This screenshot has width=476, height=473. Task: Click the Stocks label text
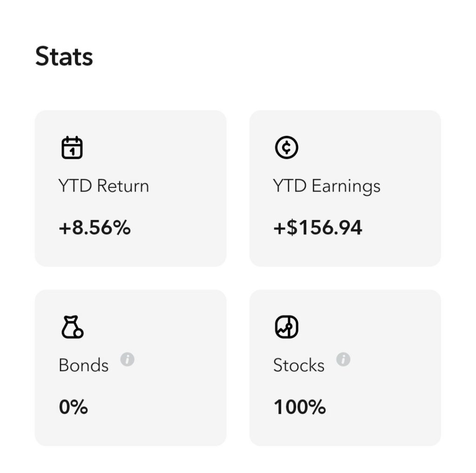tap(299, 365)
